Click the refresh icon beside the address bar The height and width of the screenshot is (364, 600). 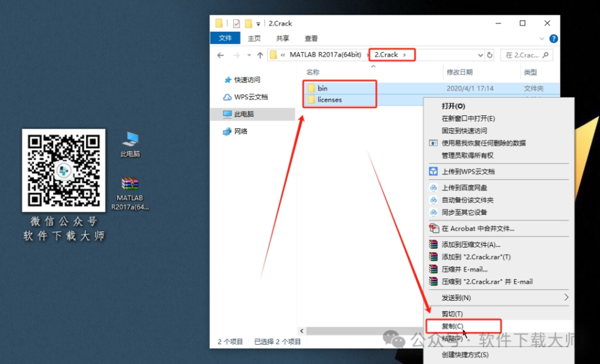[x=490, y=54]
